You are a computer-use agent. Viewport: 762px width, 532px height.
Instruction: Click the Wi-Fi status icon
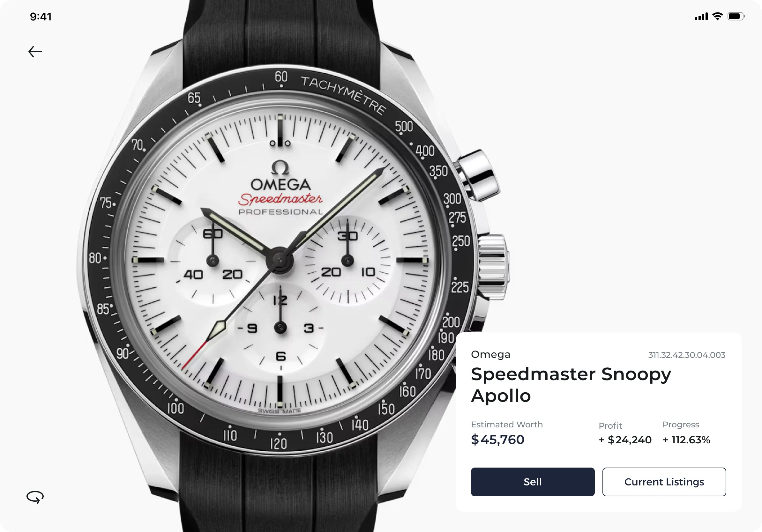coord(718,16)
